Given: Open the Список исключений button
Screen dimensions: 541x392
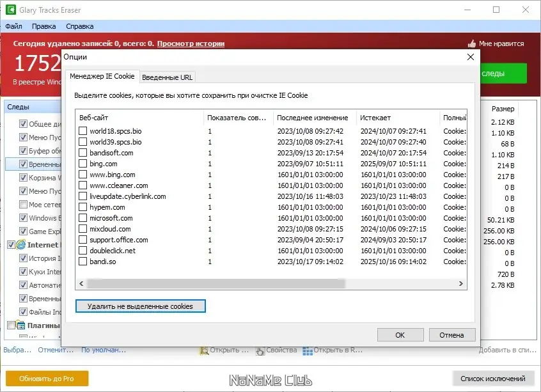Looking at the screenshot, I should coord(493,379).
